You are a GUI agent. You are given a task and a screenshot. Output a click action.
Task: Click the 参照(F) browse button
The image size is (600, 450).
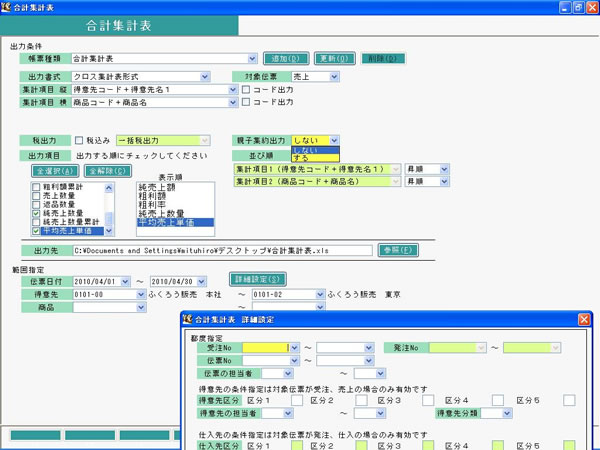point(398,250)
